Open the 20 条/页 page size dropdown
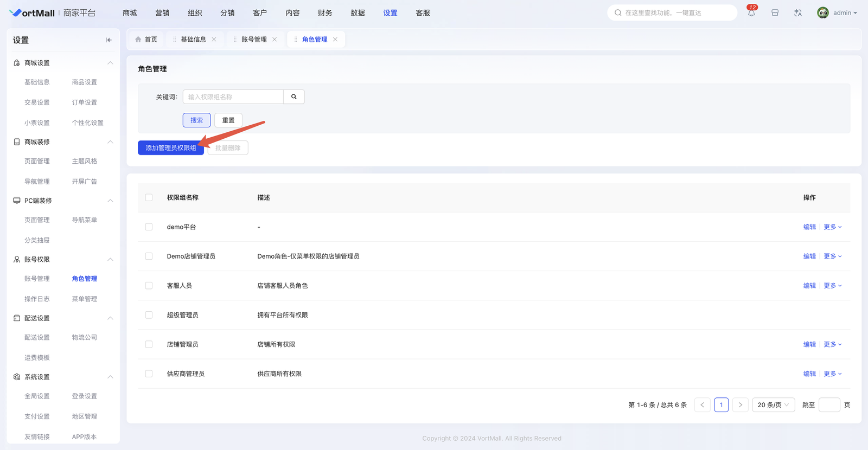 pos(773,405)
